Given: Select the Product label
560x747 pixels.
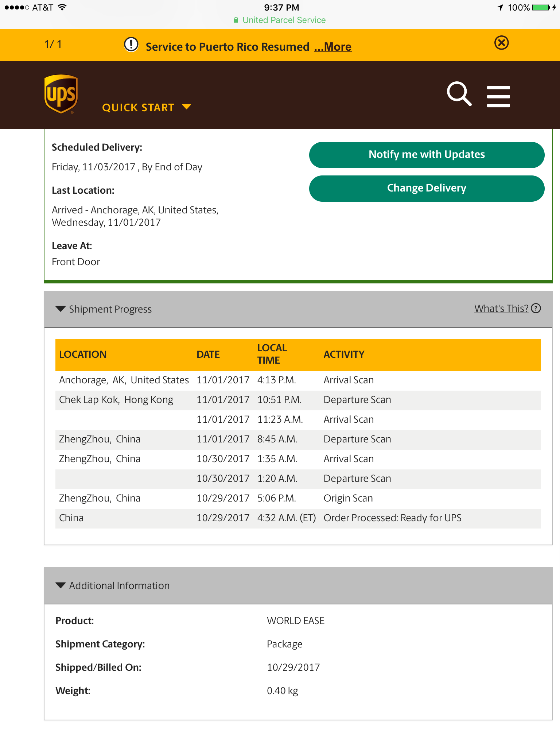Looking at the screenshot, I should click(75, 621).
